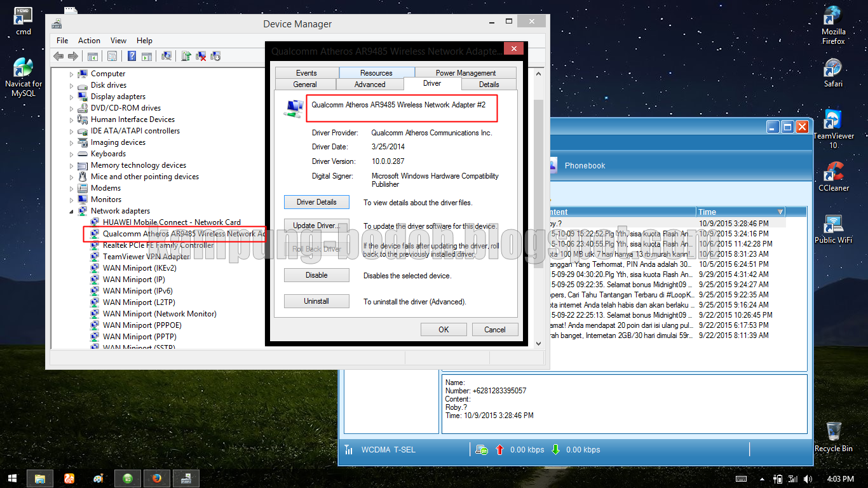Screen dimensions: 868x488
Task: Open the cmd desktop shortcut
Action: pos(24,21)
